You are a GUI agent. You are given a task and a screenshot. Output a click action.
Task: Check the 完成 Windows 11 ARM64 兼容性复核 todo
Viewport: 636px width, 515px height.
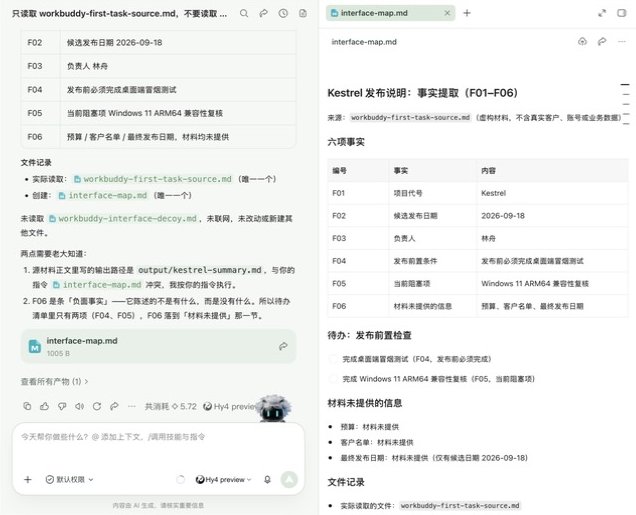tap(333, 379)
